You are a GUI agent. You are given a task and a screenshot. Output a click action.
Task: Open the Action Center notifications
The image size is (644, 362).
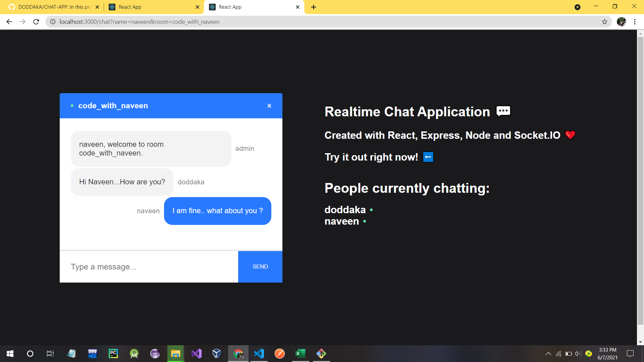pyautogui.click(x=630, y=354)
